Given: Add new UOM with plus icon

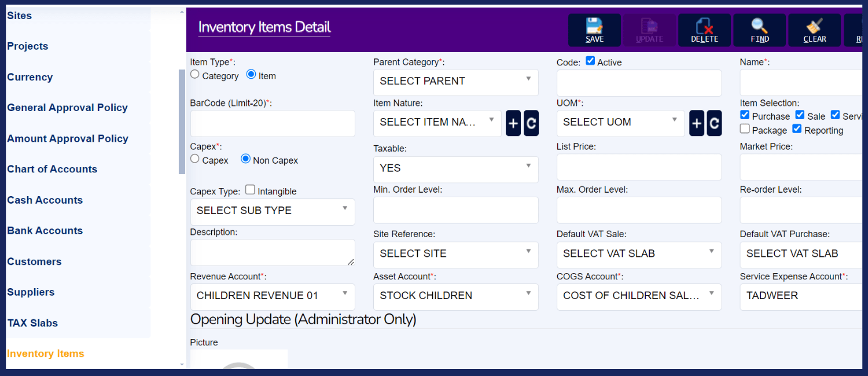Looking at the screenshot, I should tap(697, 123).
